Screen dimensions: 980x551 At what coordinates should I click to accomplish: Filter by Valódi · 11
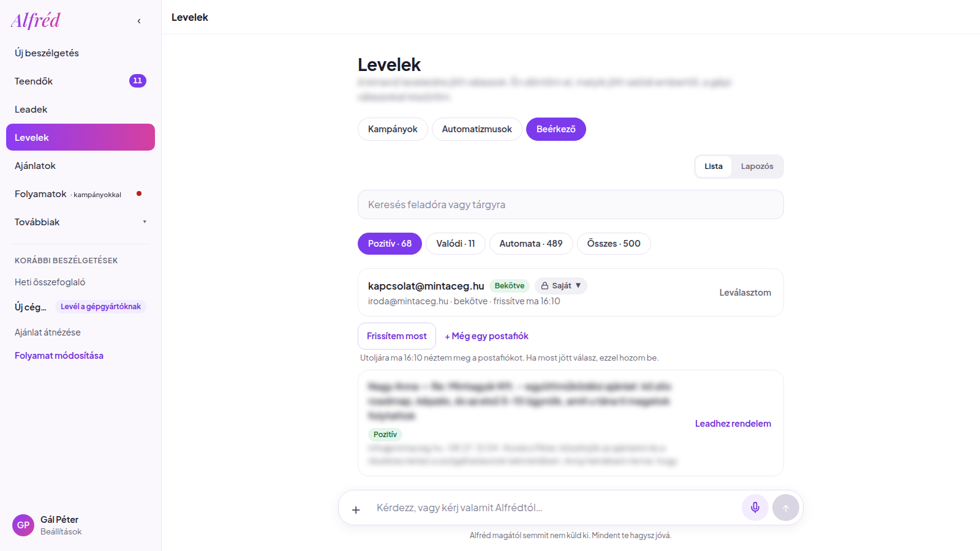pos(456,244)
